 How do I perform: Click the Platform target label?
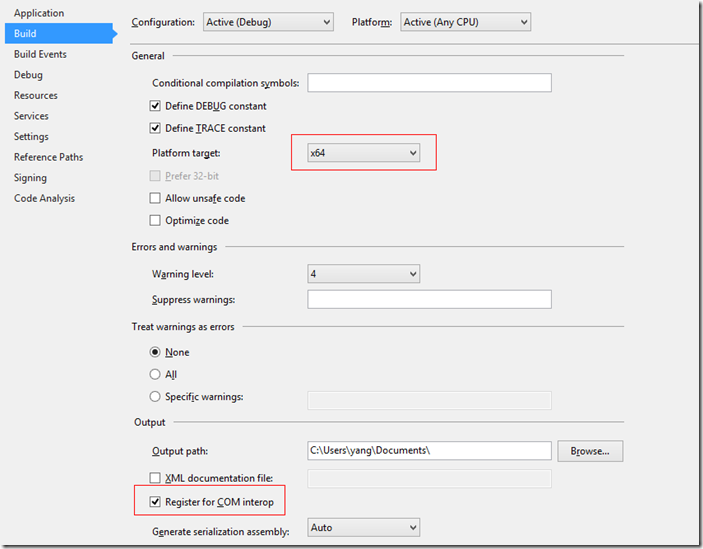(186, 153)
